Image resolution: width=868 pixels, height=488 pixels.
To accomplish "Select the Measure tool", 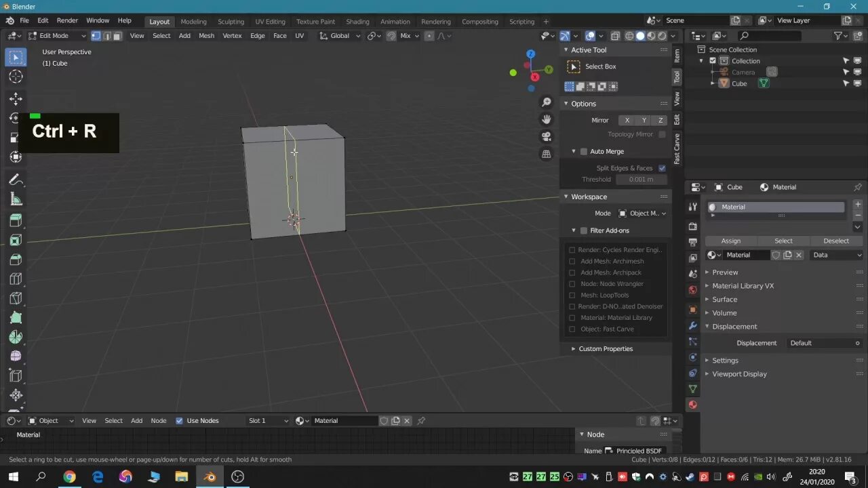I will [x=15, y=199].
